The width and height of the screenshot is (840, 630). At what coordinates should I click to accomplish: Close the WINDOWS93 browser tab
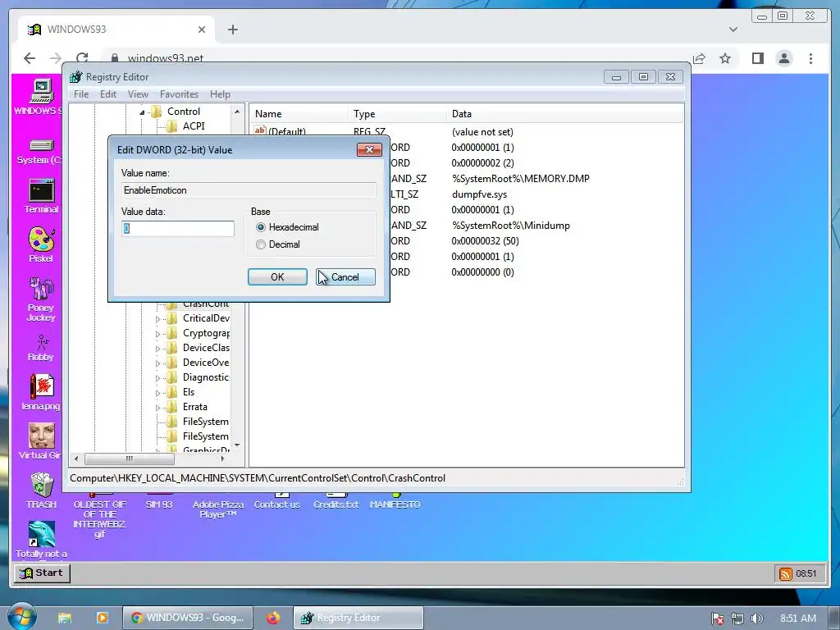[202, 30]
